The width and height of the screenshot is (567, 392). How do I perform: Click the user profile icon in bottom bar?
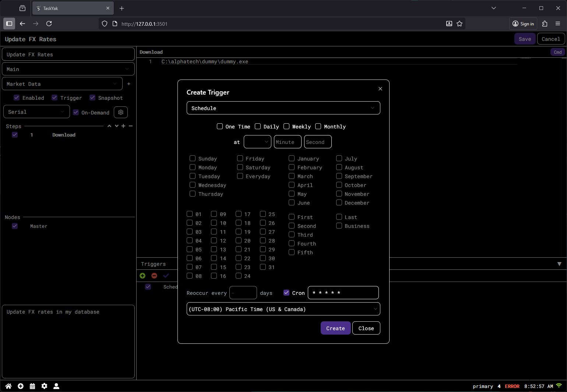[x=56, y=386]
